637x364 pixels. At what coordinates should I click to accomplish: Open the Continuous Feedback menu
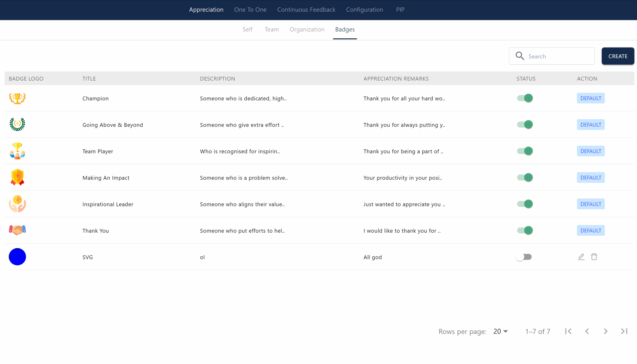[306, 9]
